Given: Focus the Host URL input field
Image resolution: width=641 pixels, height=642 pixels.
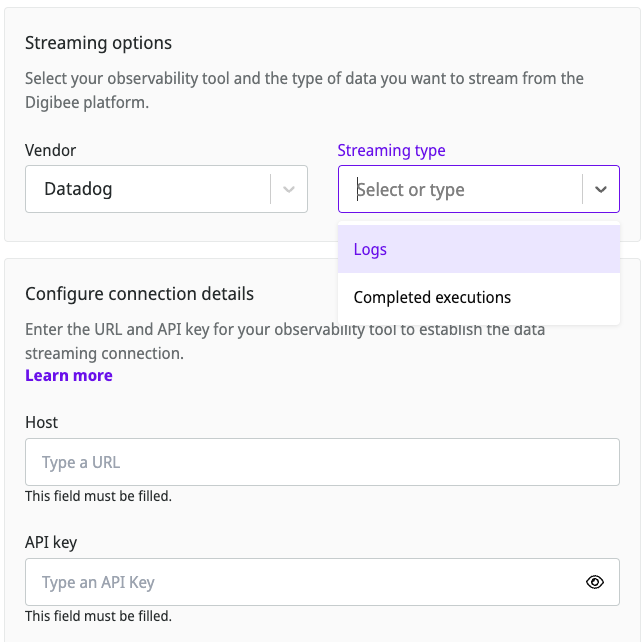Looking at the screenshot, I should coord(321,462).
